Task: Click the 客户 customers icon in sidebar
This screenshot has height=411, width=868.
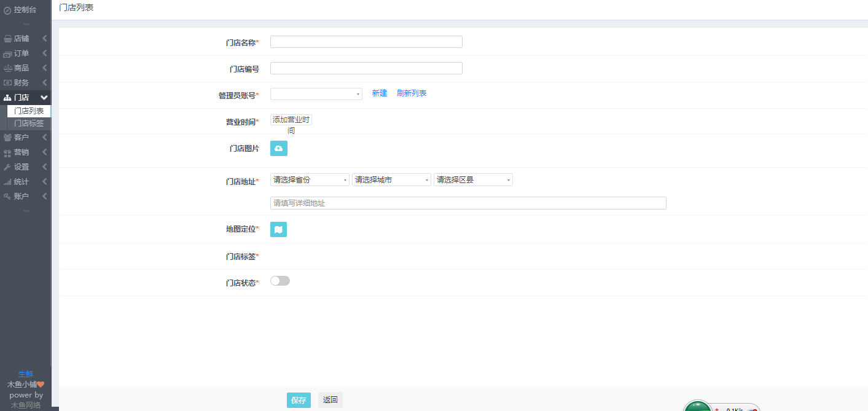Action: click(x=7, y=138)
